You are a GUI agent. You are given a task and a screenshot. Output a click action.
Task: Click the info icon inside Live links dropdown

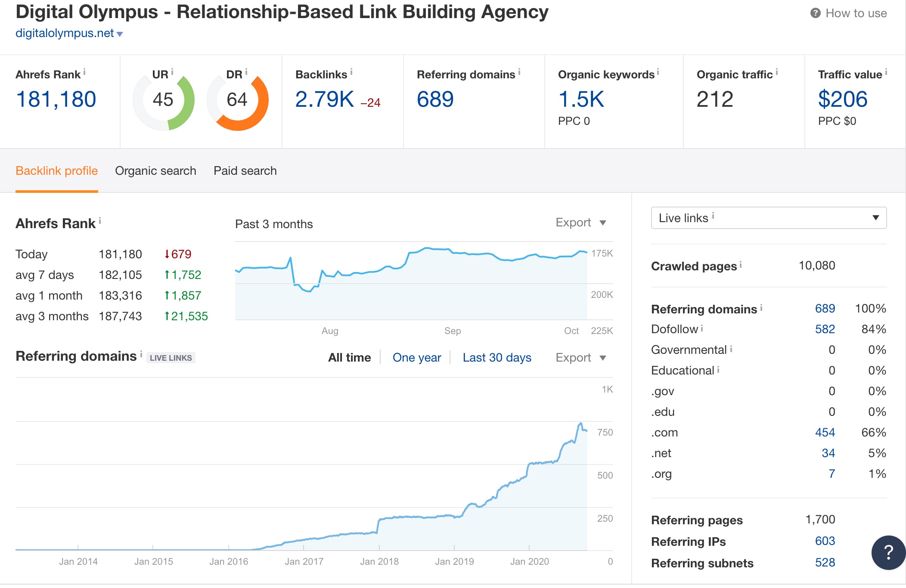pos(713,216)
